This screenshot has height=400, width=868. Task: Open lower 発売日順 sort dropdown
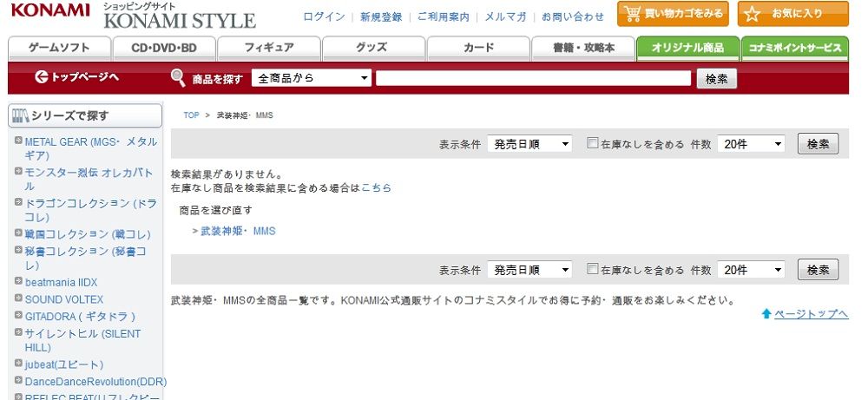pos(529,270)
